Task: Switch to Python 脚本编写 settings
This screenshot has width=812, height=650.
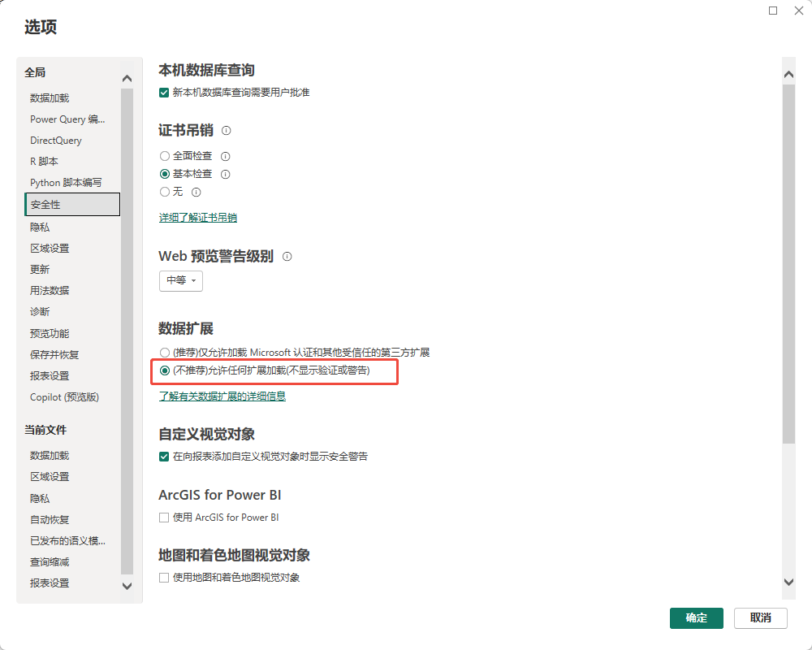Action: click(x=66, y=183)
